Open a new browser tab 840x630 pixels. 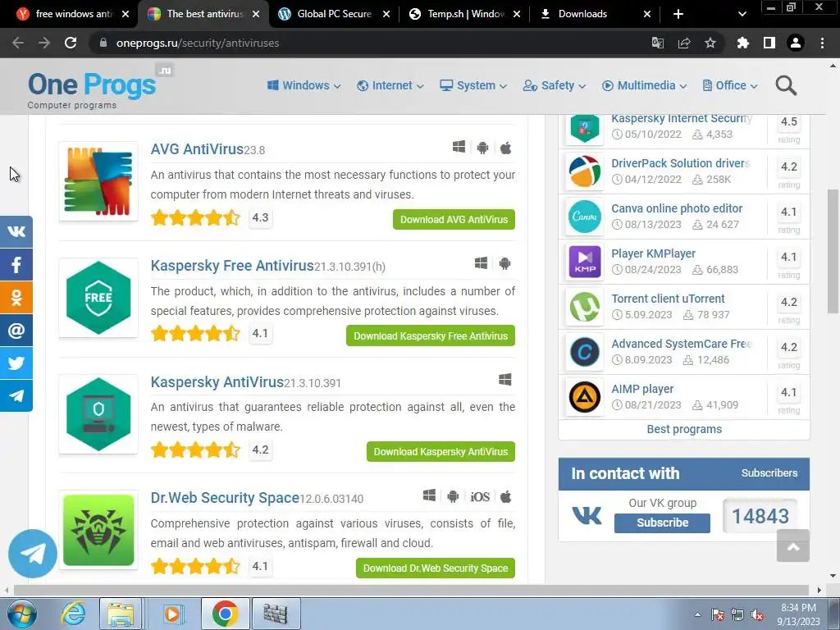pyautogui.click(x=678, y=14)
